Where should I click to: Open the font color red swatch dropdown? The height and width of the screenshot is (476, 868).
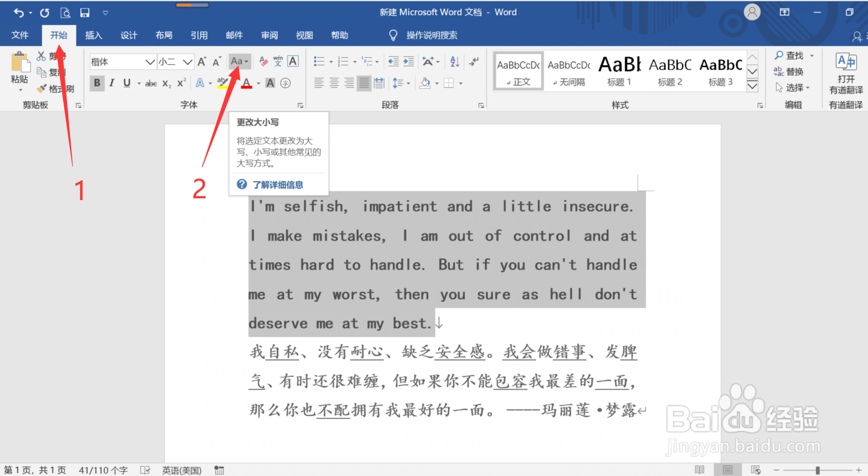click(x=258, y=83)
